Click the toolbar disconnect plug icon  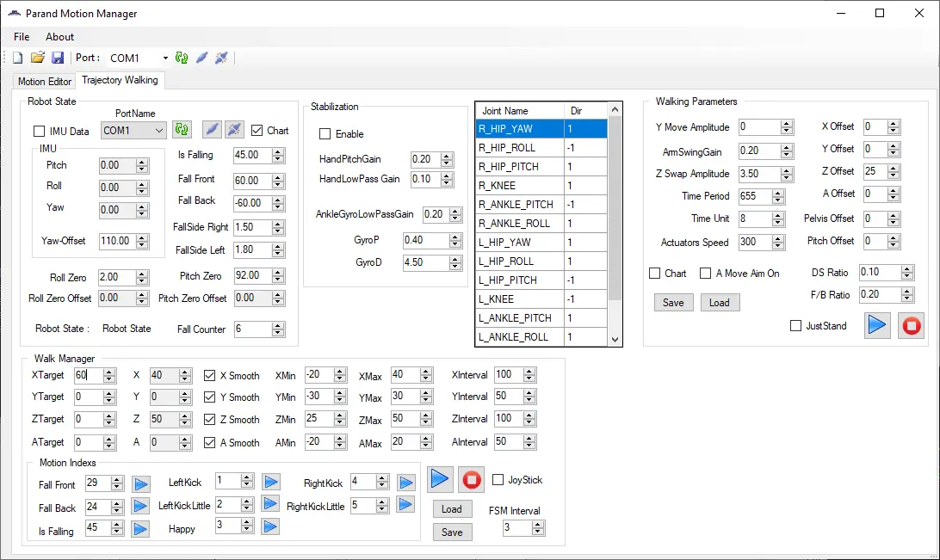click(221, 58)
